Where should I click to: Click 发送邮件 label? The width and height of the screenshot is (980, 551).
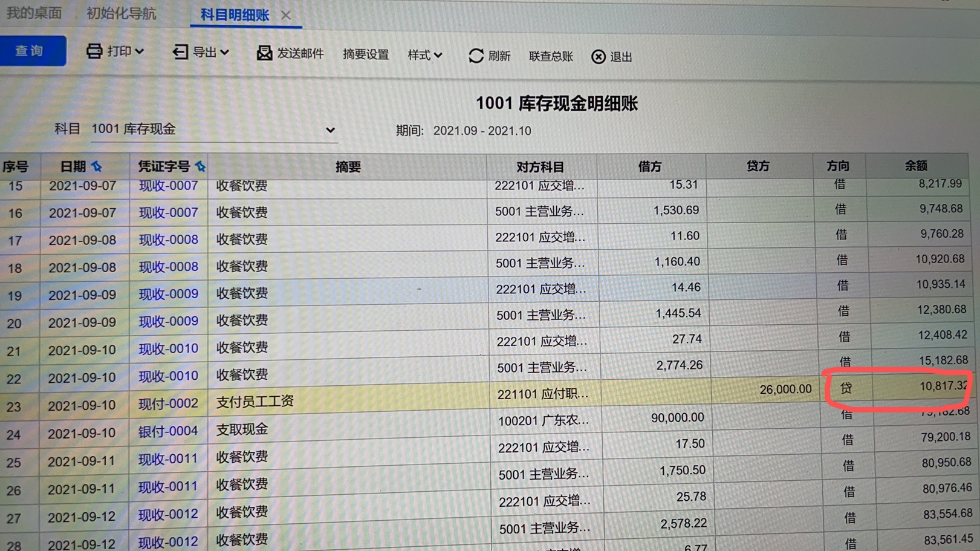tap(300, 53)
